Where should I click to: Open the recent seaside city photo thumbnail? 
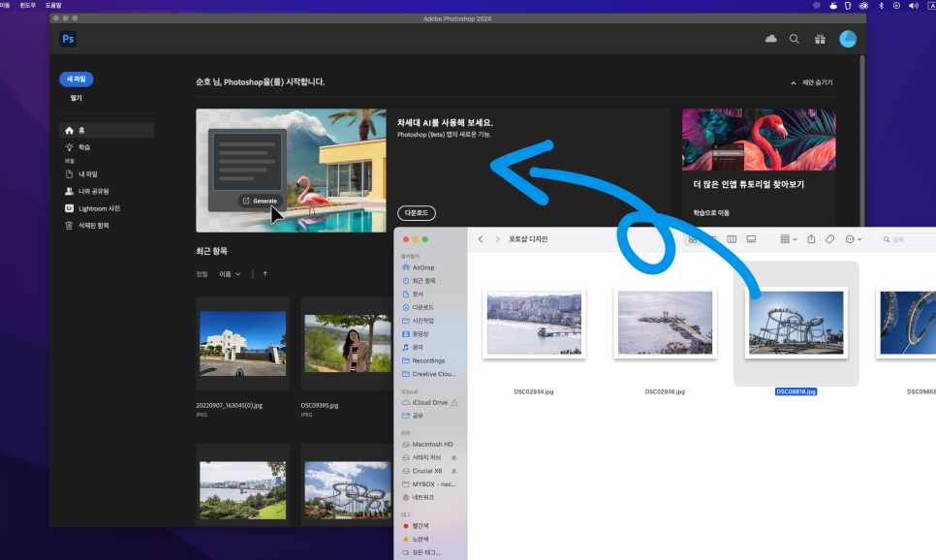point(243,489)
